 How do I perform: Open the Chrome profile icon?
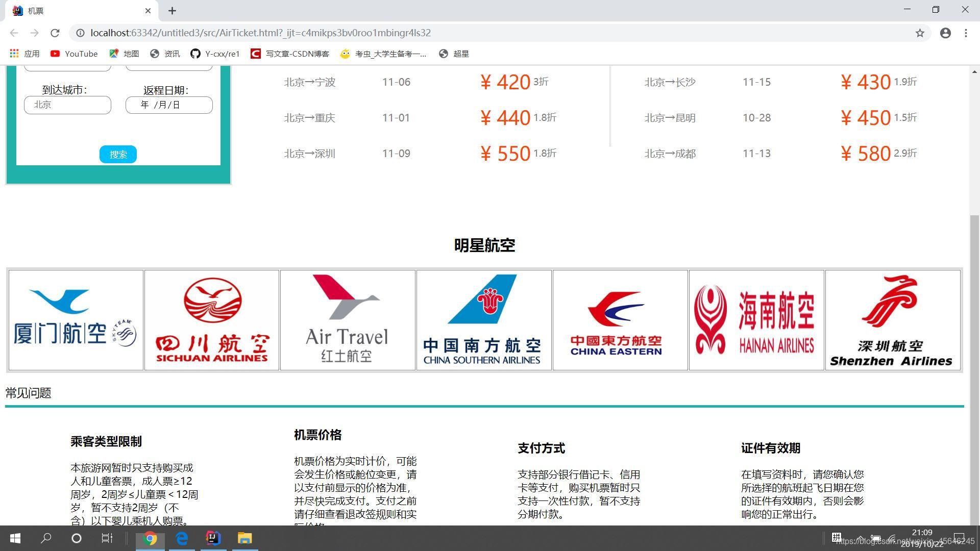[x=945, y=33]
